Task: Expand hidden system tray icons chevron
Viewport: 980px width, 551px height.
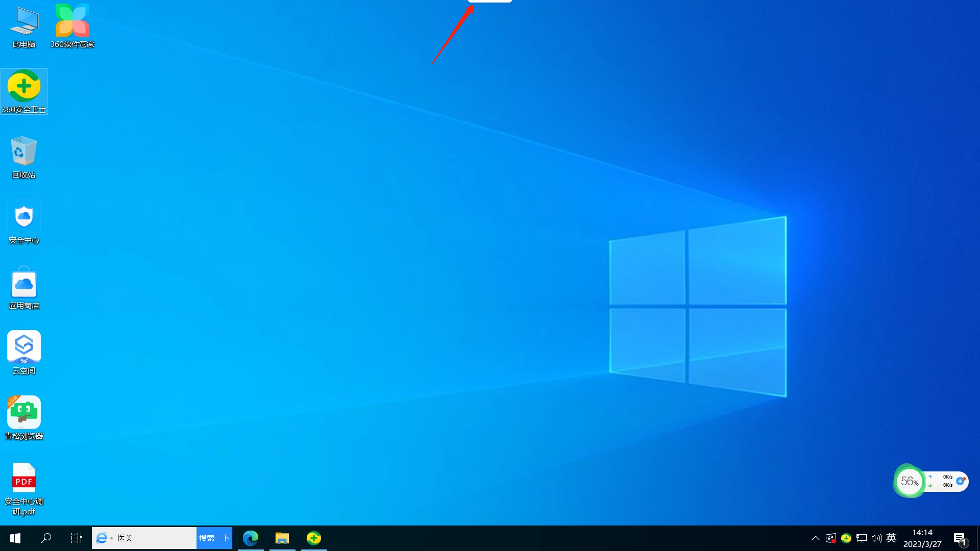Action: tap(815, 538)
